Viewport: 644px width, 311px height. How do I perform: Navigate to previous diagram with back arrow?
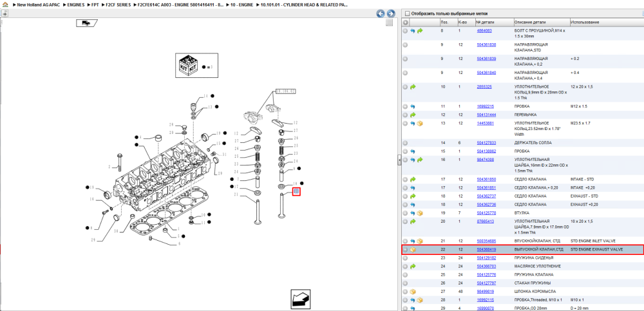point(381,14)
